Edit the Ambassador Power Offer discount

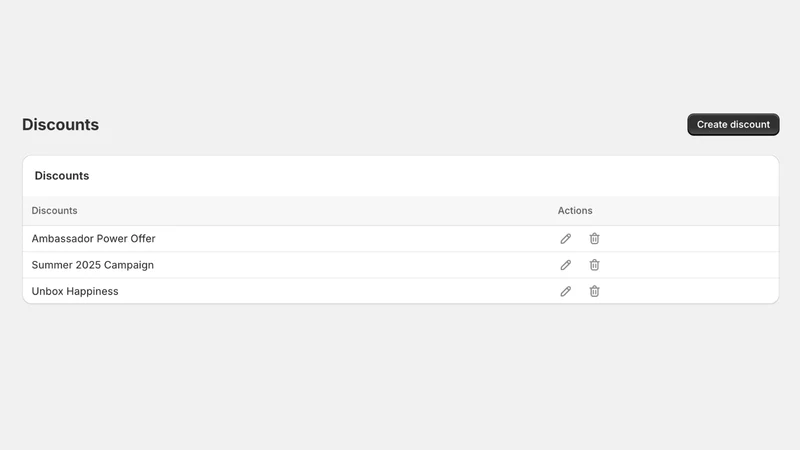[565, 239]
